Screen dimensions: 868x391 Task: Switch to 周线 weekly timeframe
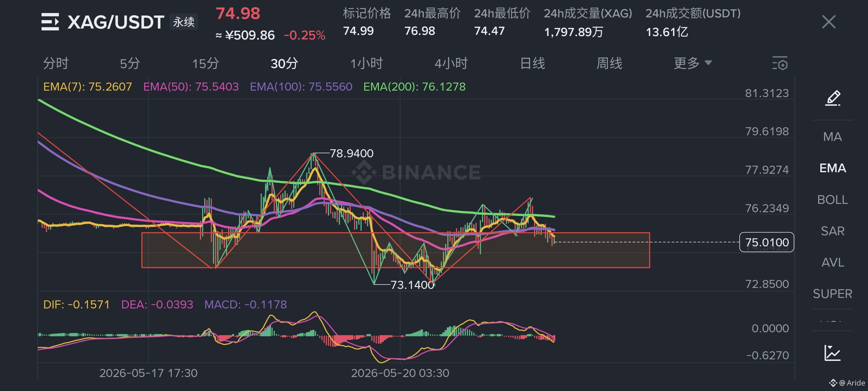click(609, 63)
